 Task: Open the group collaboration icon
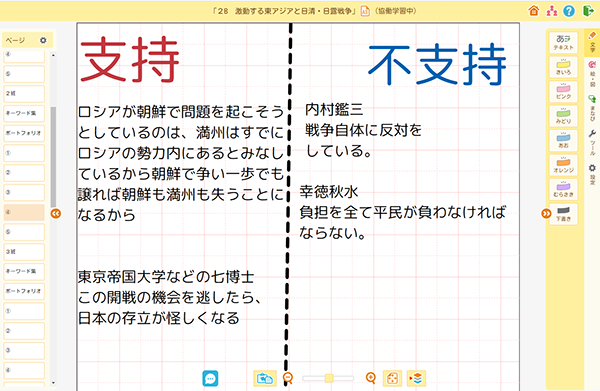[x=551, y=11]
